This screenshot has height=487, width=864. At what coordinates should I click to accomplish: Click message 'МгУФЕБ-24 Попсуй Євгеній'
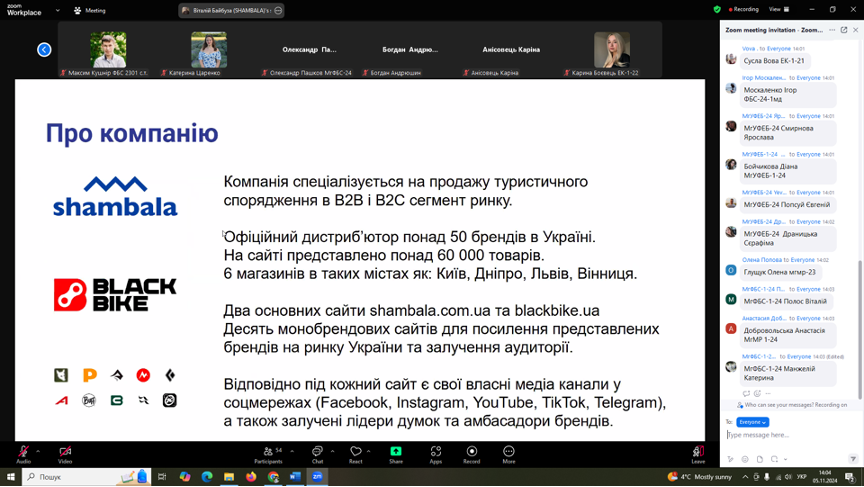(x=786, y=204)
